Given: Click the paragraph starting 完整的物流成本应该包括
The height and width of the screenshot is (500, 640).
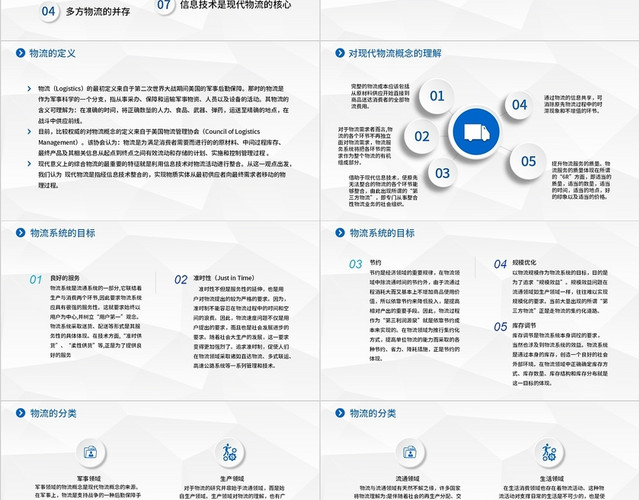Looking at the screenshot, I should [x=380, y=96].
